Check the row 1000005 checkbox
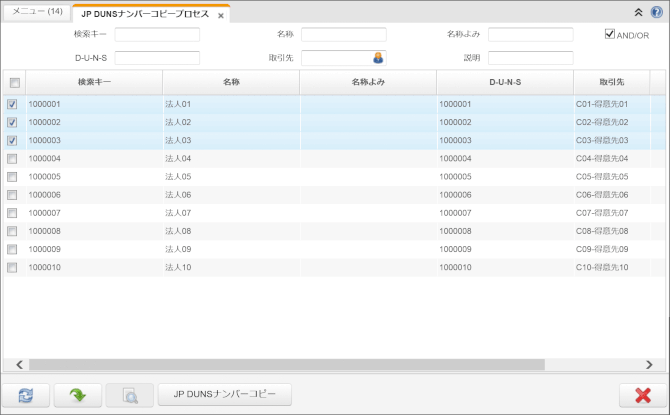670x415 pixels. click(12, 177)
